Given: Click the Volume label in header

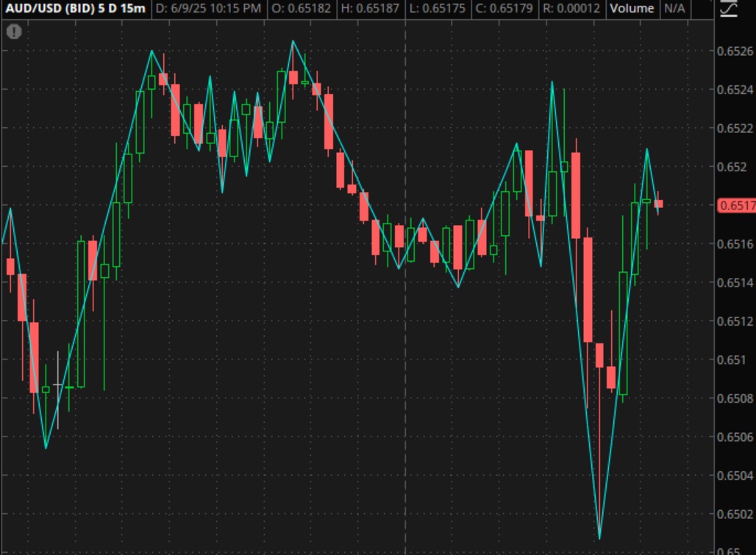Looking at the screenshot, I should click(x=632, y=9).
